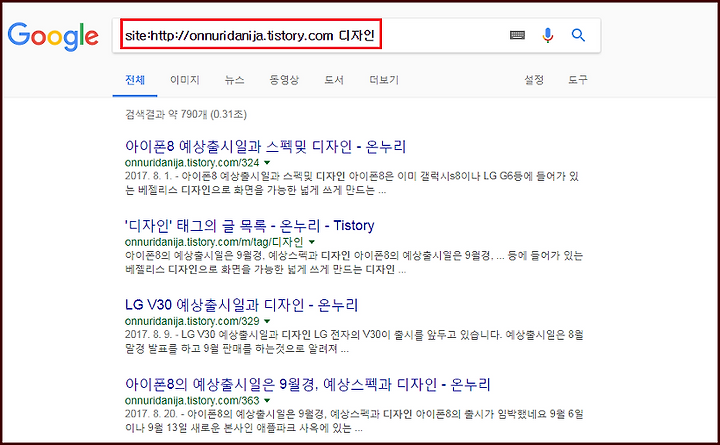
Task: Open the on-screen keyboard input tool
Action: pyautogui.click(x=517, y=35)
